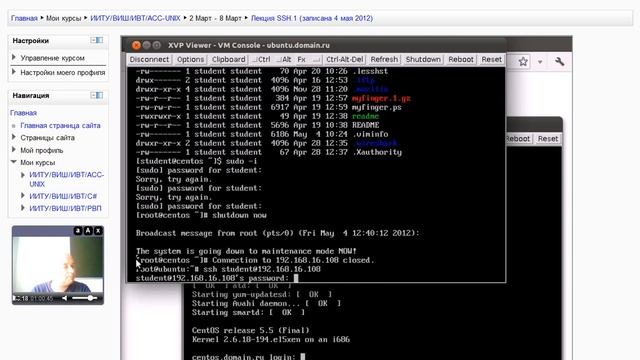This screenshot has height=360, width=640.
Task: Click README file name in listing
Action: 365,125
